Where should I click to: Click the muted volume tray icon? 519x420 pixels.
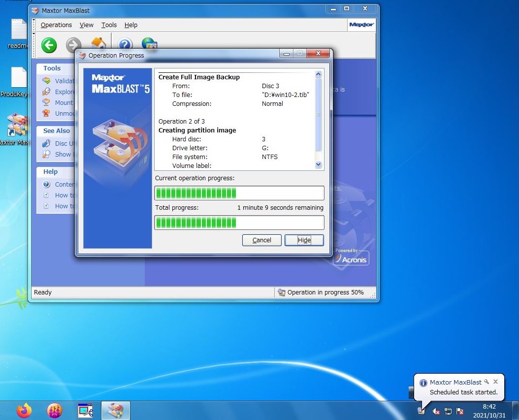click(x=436, y=412)
